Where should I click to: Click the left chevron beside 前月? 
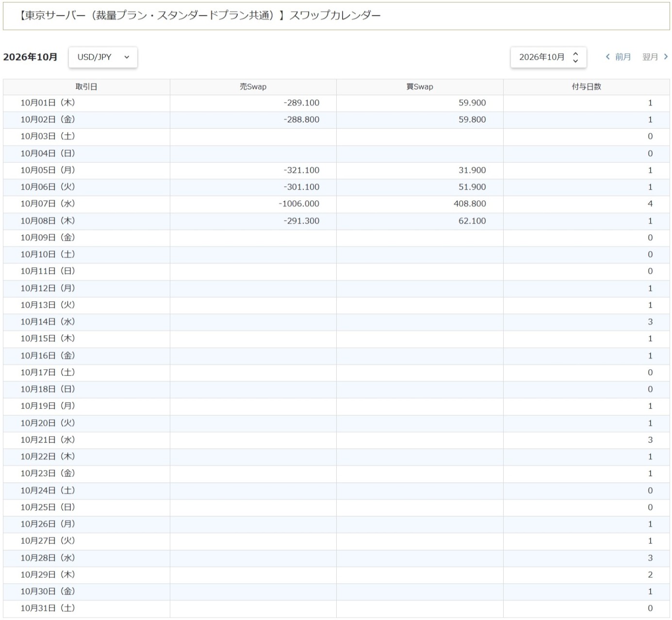point(608,57)
